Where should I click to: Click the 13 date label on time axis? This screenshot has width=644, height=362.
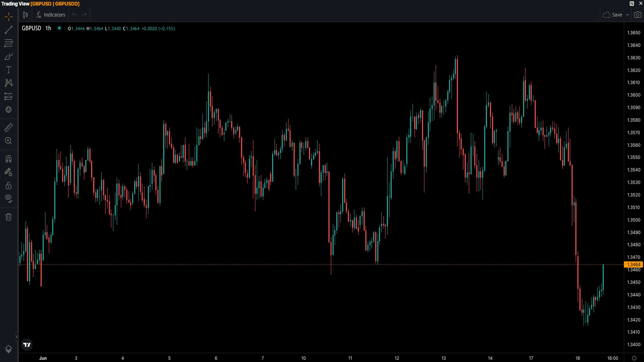[444, 358]
